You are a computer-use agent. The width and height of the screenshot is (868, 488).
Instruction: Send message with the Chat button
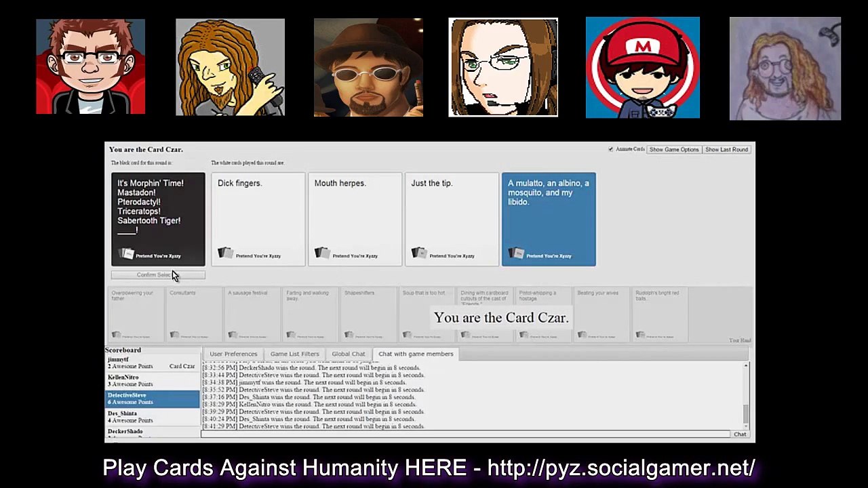[x=740, y=434]
